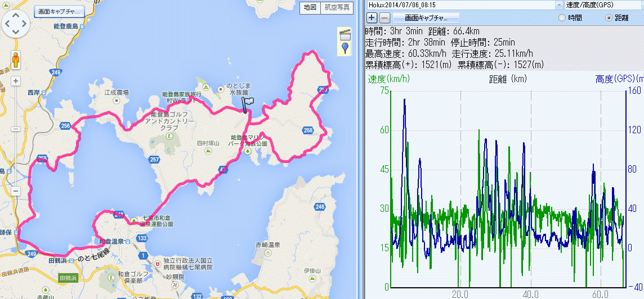This screenshot has height=299, width=644.
Task: Open the Holux track log dropdown
Action: tap(559, 5)
